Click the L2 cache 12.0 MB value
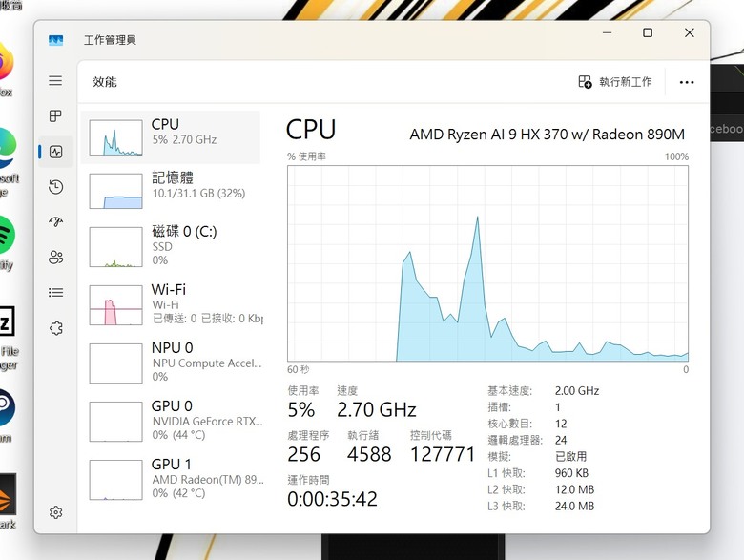744x560 pixels. 574,489
